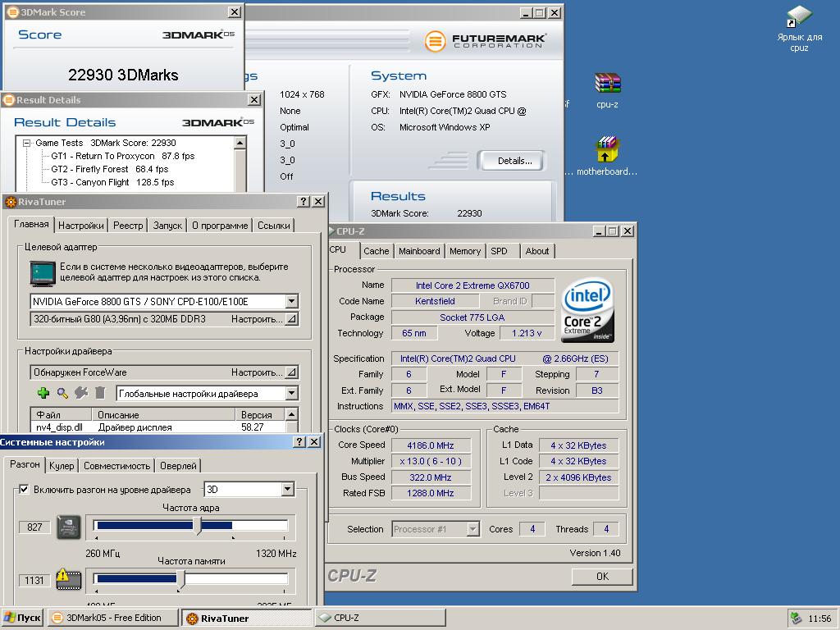Open the 3D mode dropdown
The height and width of the screenshot is (630, 840).
pyautogui.click(x=288, y=489)
